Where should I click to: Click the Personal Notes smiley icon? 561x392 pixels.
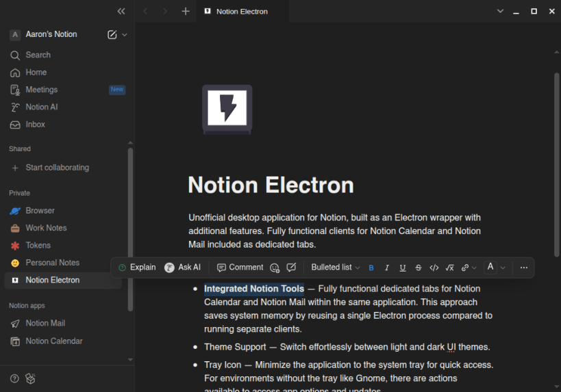(15, 263)
